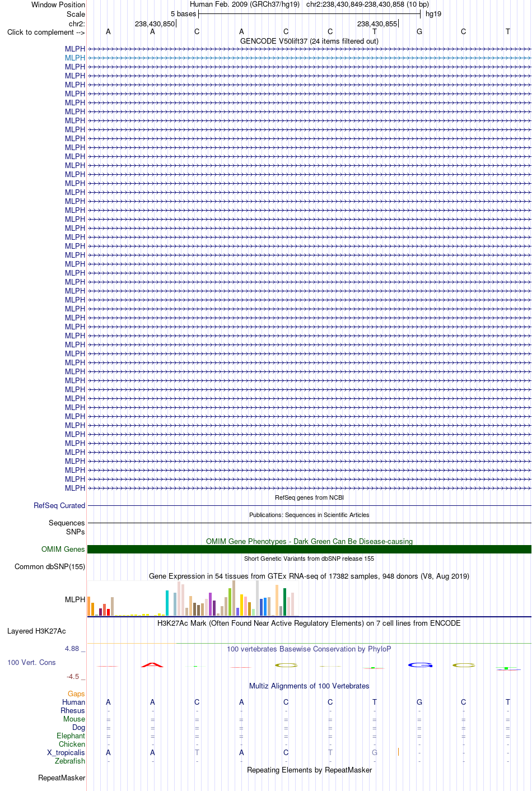
Task: Select the 'Sequences' track label
Action: coord(67,523)
